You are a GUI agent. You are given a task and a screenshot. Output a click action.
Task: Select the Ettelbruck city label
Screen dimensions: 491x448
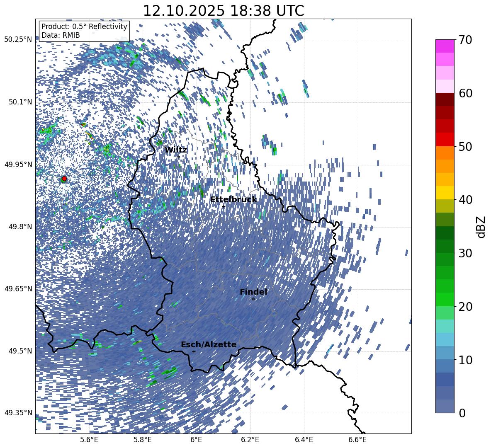click(x=233, y=200)
